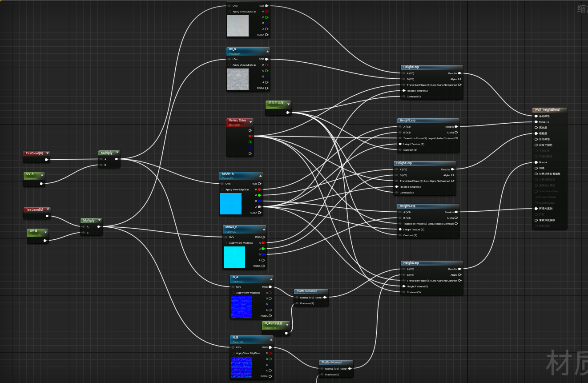Image resolution: width=588 pixels, height=383 pixels.
Task: Click the output pin of the UV_A parameter
Action: [x=41, y=183]
